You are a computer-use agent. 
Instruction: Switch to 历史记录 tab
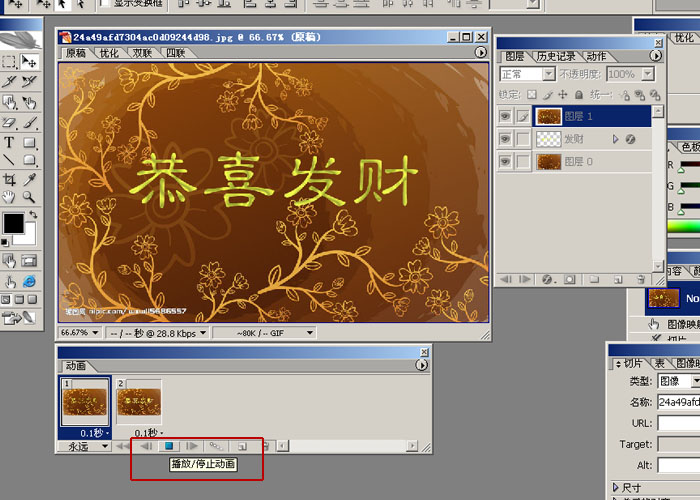[556, 56]
